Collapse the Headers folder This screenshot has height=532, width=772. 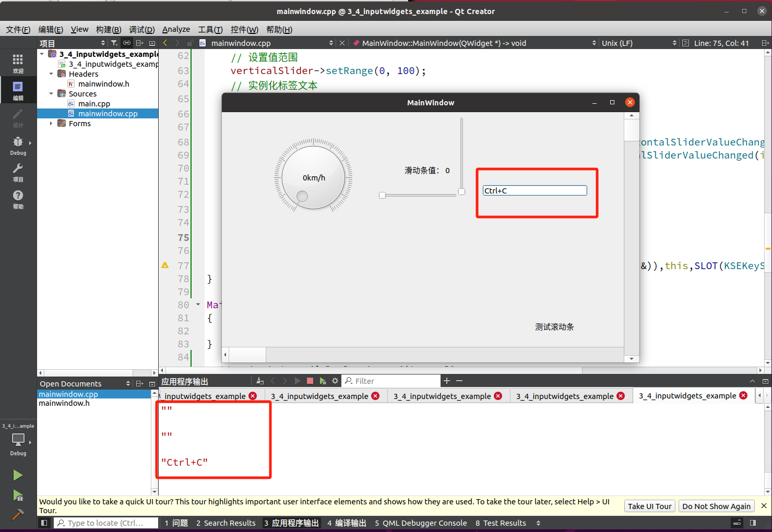(x=51, y=74)
